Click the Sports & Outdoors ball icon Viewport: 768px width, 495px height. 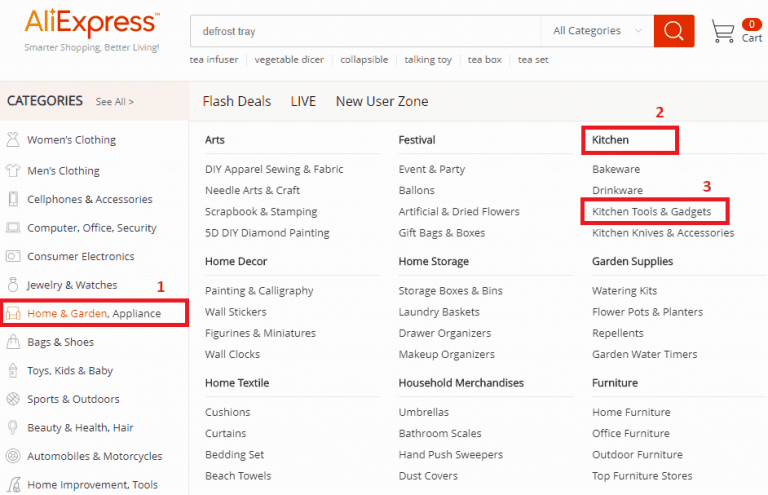[13, 399]
